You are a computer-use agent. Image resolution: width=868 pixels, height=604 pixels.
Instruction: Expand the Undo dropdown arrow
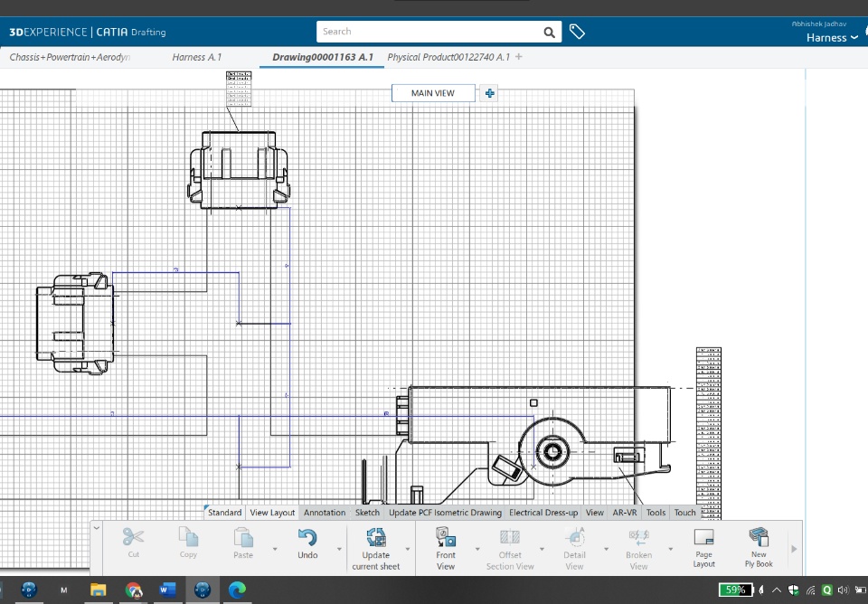tap(340, 549)
